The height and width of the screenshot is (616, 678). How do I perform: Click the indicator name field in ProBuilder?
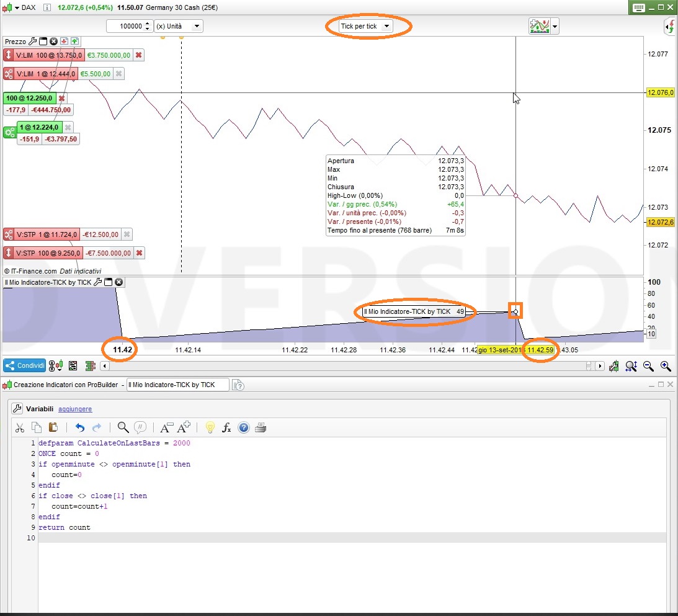tap(177, 385)
